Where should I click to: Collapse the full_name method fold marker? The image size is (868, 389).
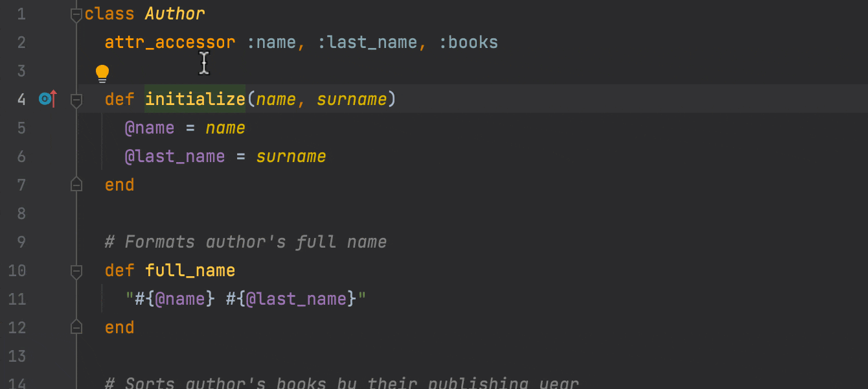click(x=76, y=270)
